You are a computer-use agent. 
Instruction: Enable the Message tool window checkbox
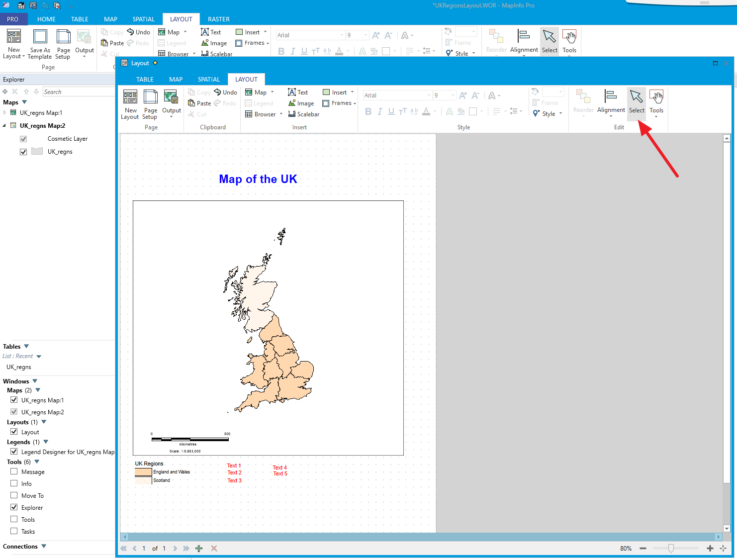tap(14, 471)
